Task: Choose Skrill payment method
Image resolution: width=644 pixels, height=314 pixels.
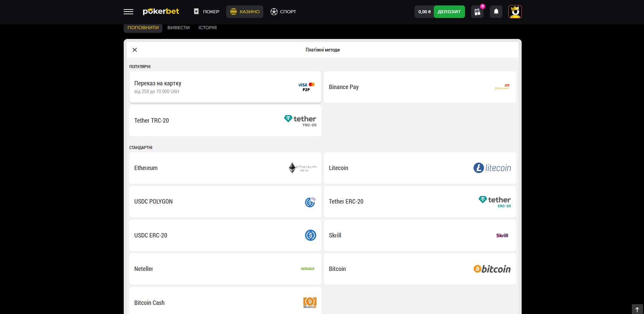Action: point(420,235)
